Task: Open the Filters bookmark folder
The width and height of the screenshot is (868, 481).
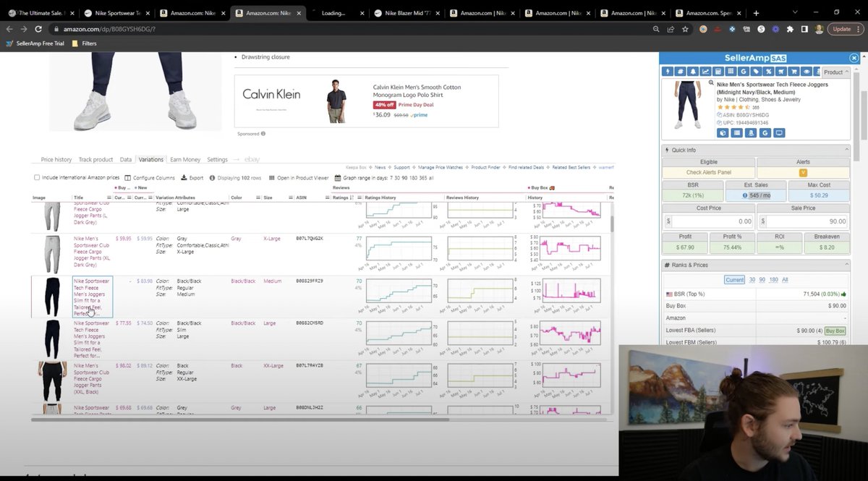Action: [x=84, y=43]
